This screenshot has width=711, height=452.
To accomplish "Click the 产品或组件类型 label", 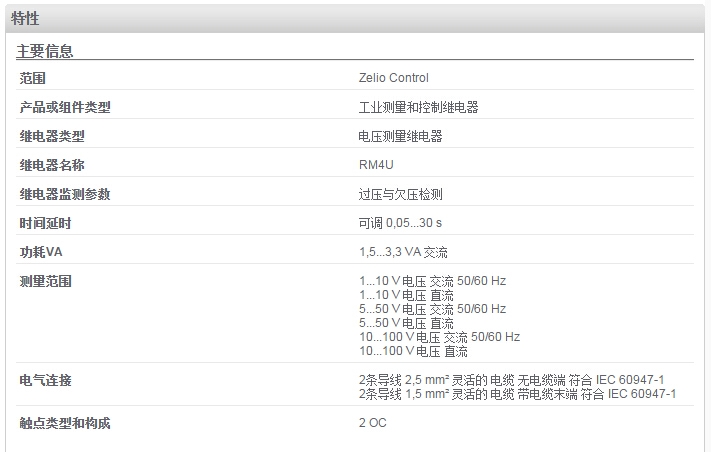I will [65, 107].
